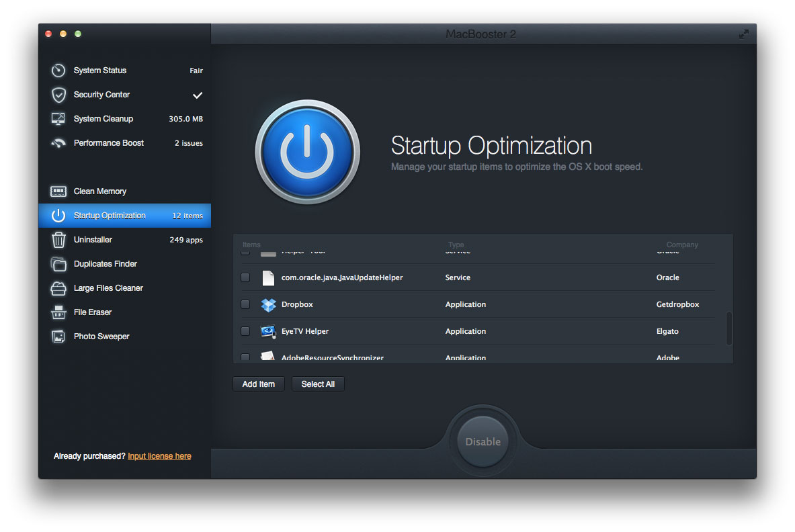The image size is (795, 532).
Task: Open System Status in sidebar
Action: tap(125, 71)
